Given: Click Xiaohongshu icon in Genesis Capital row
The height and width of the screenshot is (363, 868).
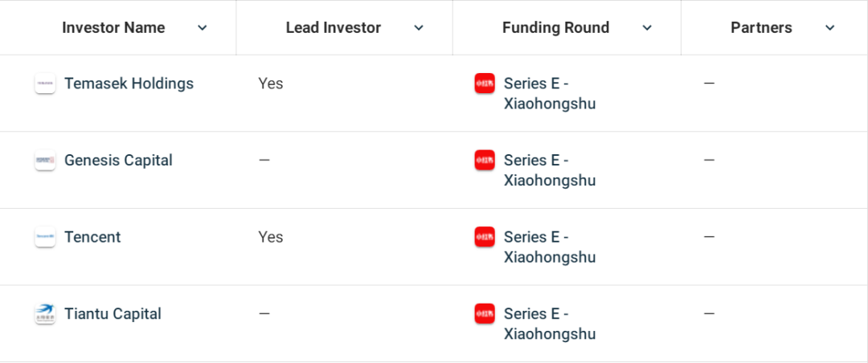Looking at the screenshot, I should (x=485, y=161).
